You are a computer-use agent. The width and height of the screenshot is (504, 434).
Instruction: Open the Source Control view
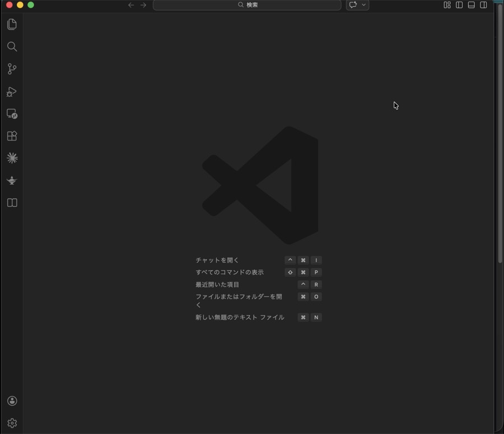pos(12,69)
